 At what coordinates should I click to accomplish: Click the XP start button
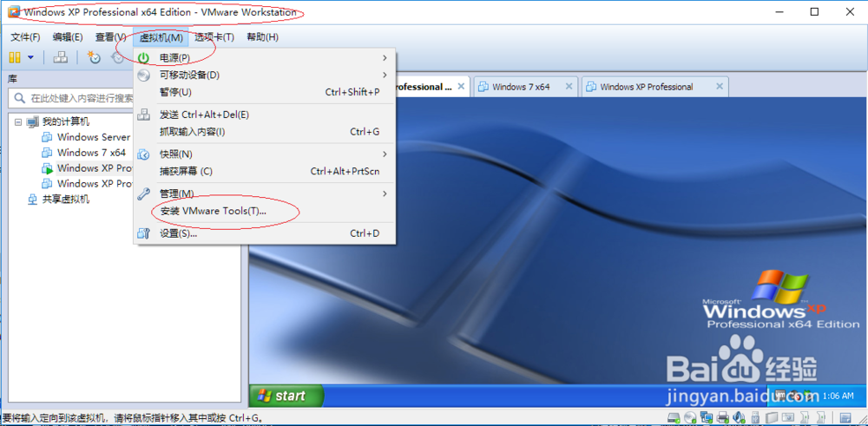click(x=286, y=397)
